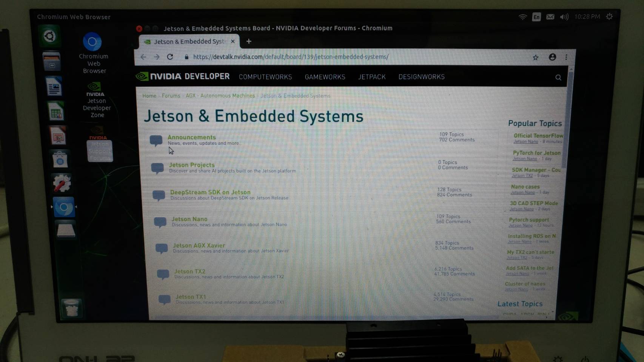This screenshot has width=644, height=362.
Task: Open the Jetson Nano forum board
Action: coord(189,219)
